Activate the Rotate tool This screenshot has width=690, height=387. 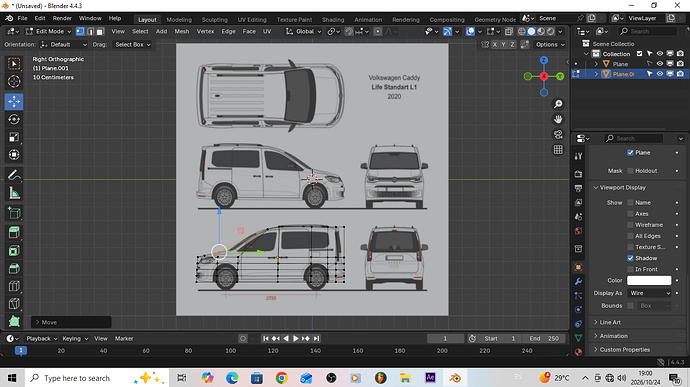[x=14, y=119]
